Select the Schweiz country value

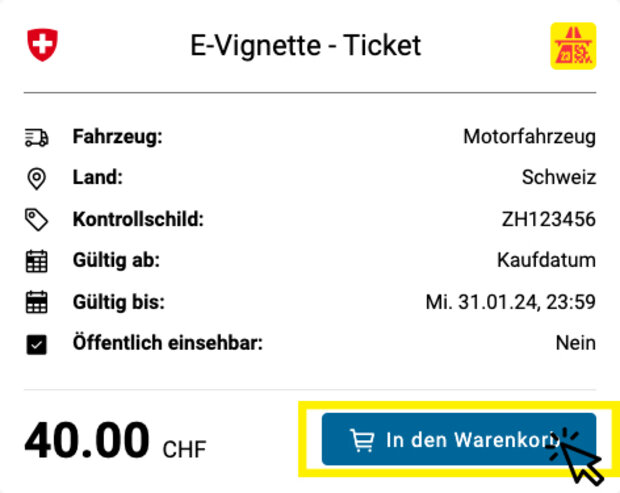(558, 178)
